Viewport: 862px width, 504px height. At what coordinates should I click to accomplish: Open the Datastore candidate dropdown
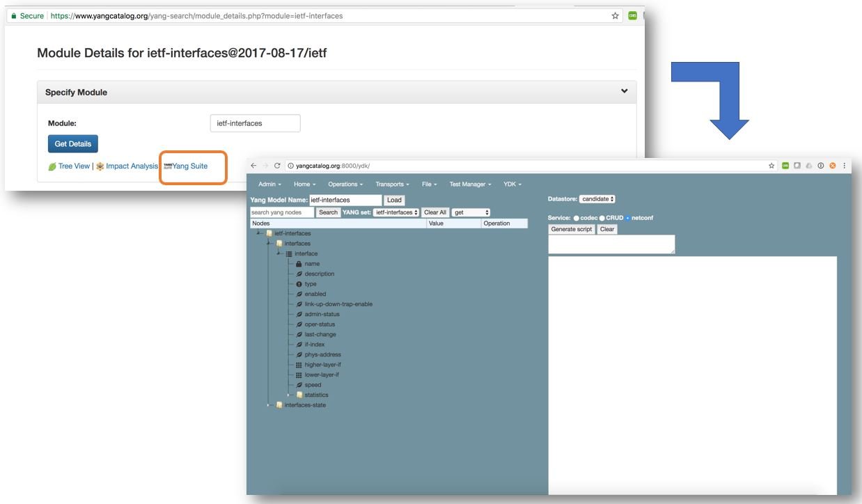pos(598,199)
